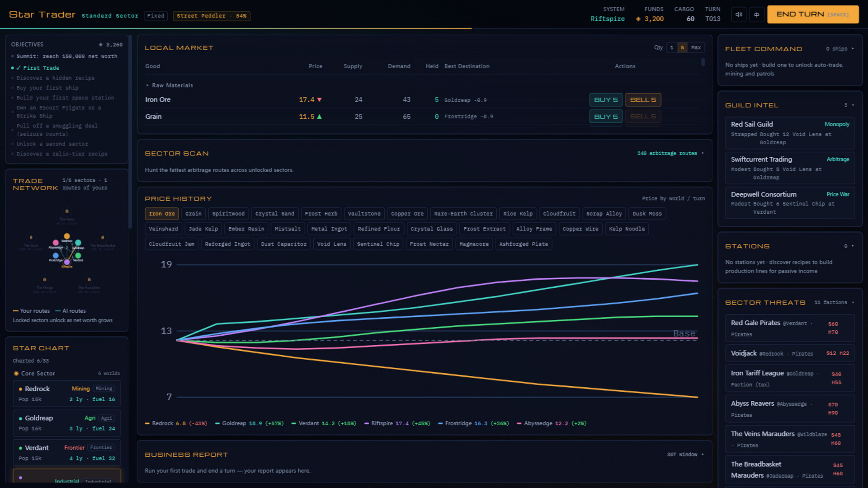Screen dimensions: 868x488
Task: Toggle Abyssedge line in price history legend
Action: [552, 423]
